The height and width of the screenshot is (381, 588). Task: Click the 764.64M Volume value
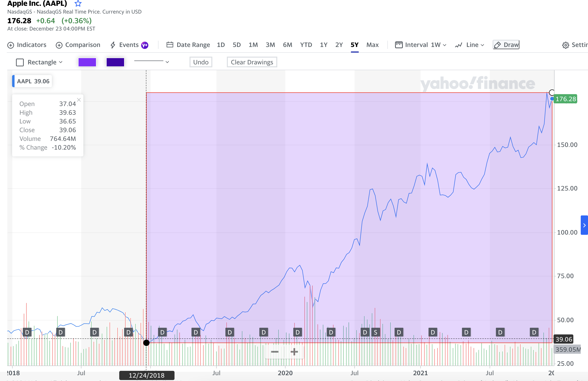coord(63,139)
